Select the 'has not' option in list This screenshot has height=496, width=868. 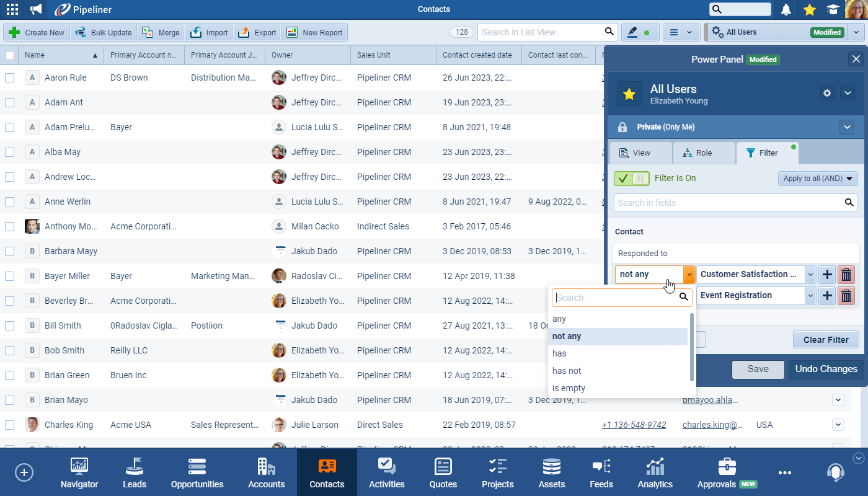[567, 371]
